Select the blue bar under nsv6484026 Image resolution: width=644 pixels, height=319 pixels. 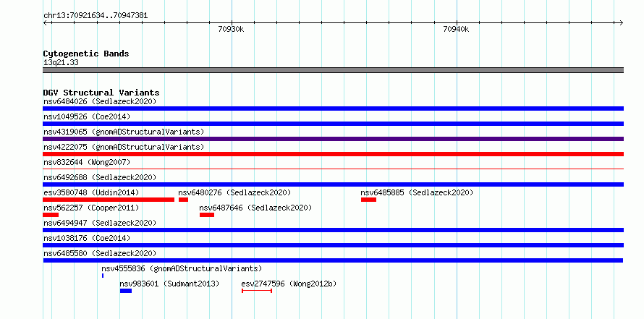[333, 109]
